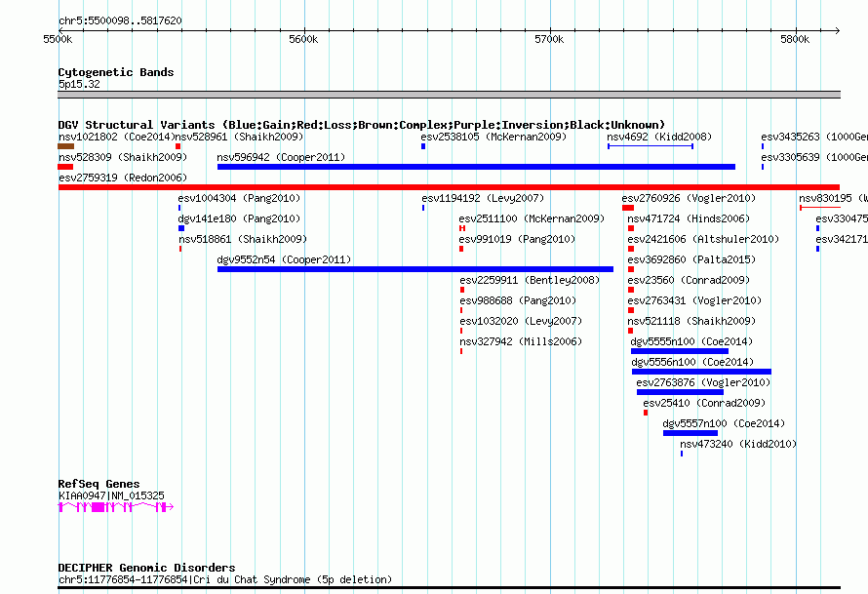This screenshot has width=868, height=594.
Task: Click the 5800k ruler label
Action: [x=795, y=39]
